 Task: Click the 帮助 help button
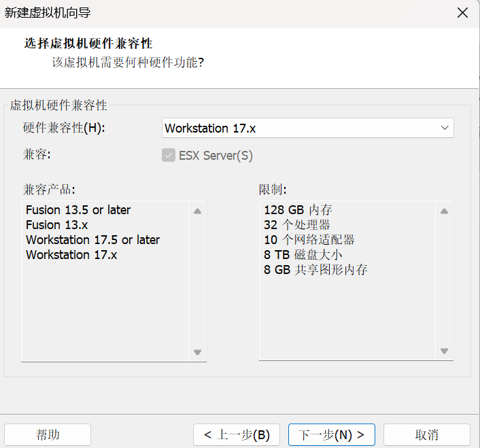(48, 434)
